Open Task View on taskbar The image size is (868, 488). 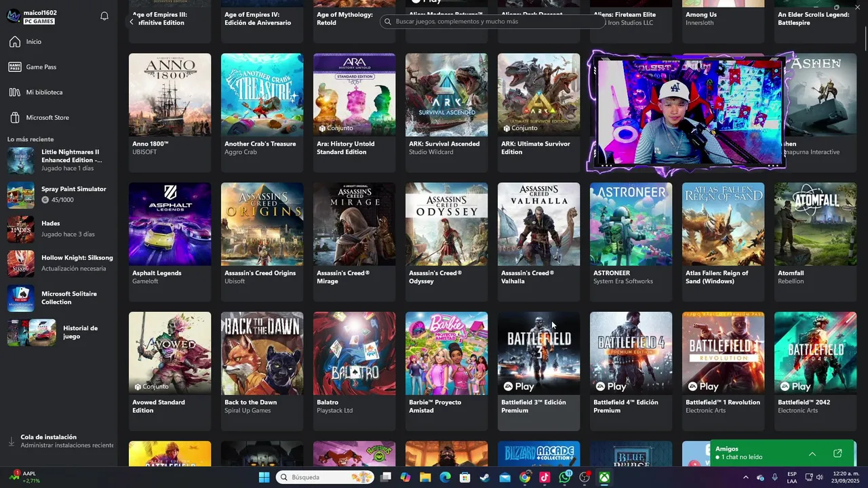tap(386, 477)
